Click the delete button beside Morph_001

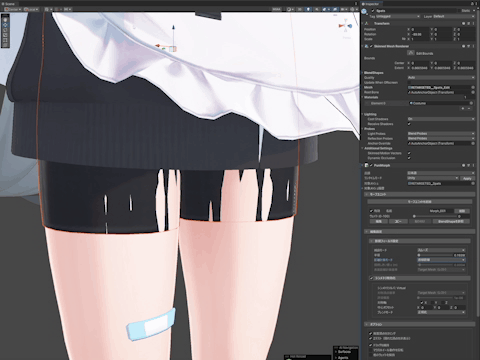pyautogui.click(x=462, y=211)
